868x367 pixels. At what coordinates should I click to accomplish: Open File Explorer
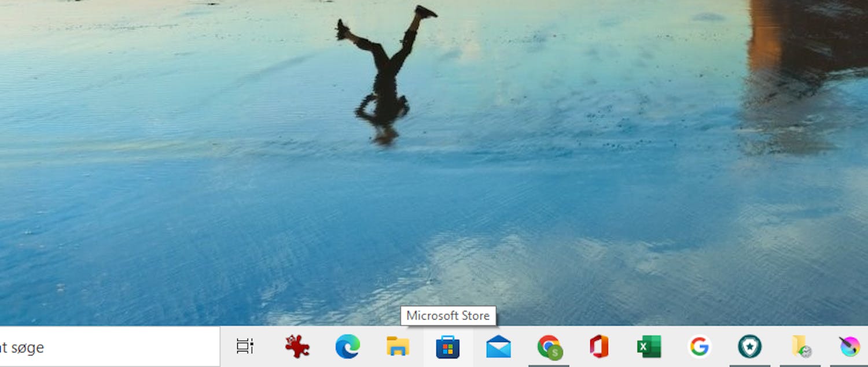pyautogui.click(x=397, y=347)
